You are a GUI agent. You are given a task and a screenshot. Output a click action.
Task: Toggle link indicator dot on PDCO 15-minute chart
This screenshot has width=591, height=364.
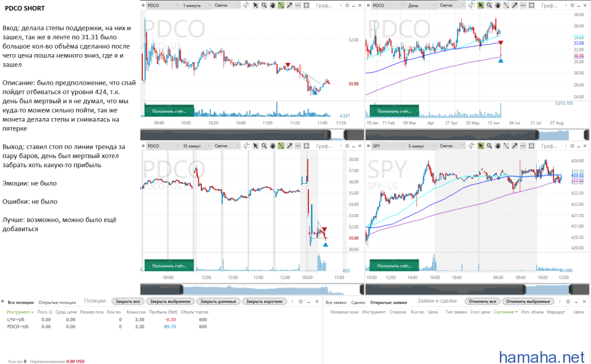point(143,146)
